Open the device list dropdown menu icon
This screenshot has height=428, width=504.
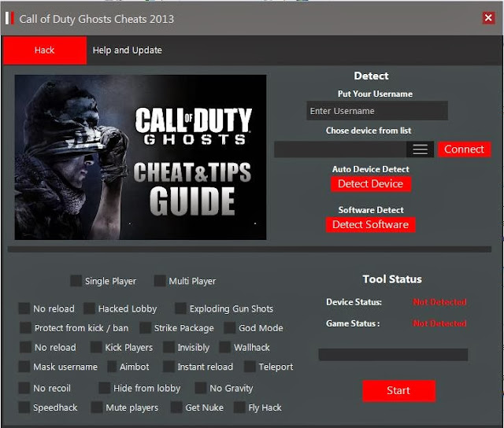pos(420,149)
